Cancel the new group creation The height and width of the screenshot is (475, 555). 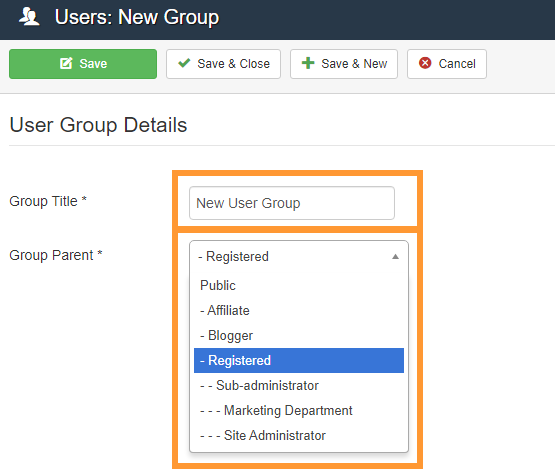click(x=447, y=64)
